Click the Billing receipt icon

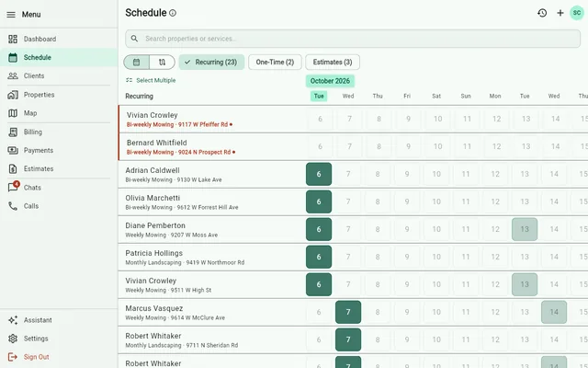tap(13, 132)
